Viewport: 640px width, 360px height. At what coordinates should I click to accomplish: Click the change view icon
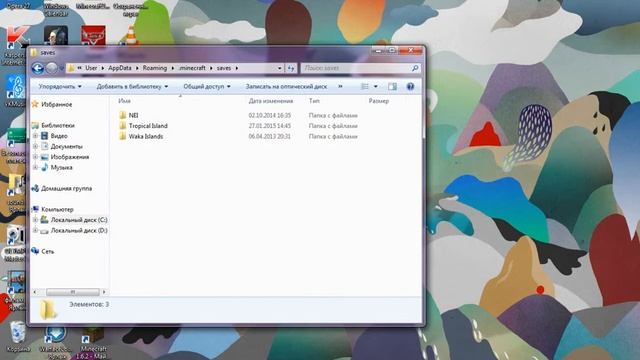(x=365, y=87)
